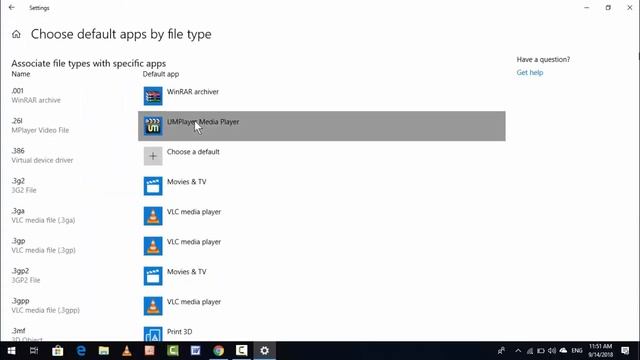Open the white Camtasia recorder taskbar icon

(x=241, y=351)
